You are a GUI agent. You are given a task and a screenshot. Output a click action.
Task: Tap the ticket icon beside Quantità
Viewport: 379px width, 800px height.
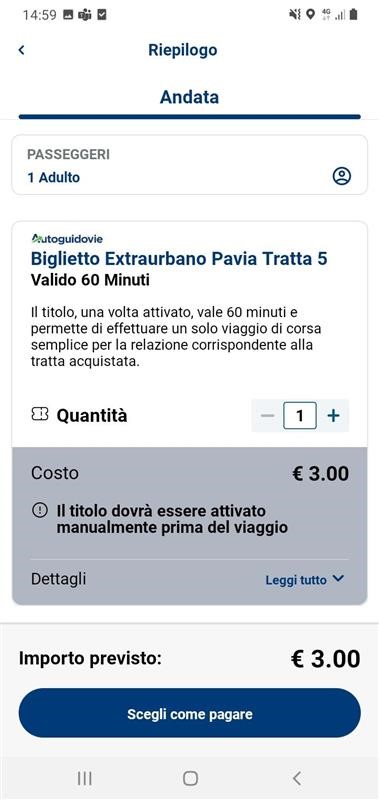[40, 415]
